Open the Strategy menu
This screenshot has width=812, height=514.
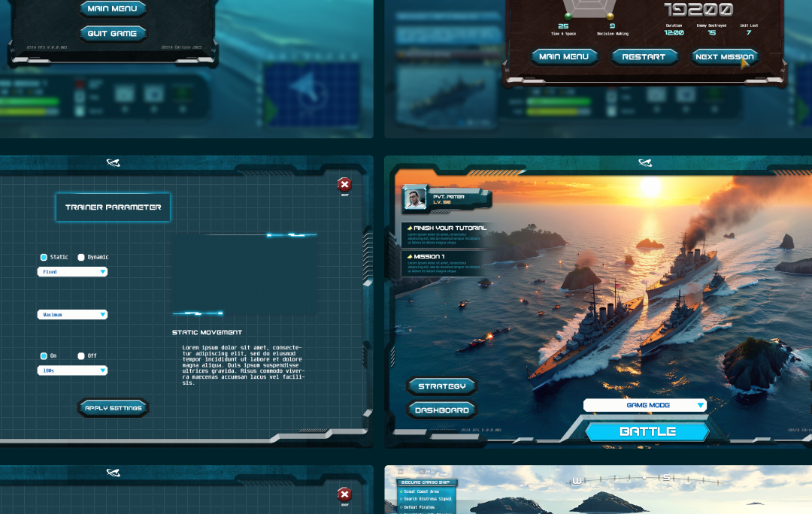click(442, 386)
